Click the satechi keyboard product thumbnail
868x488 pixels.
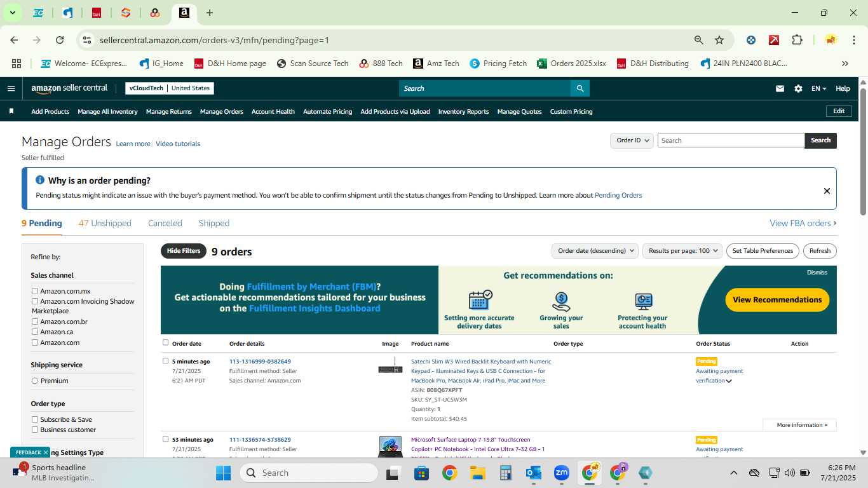point(390,367)
